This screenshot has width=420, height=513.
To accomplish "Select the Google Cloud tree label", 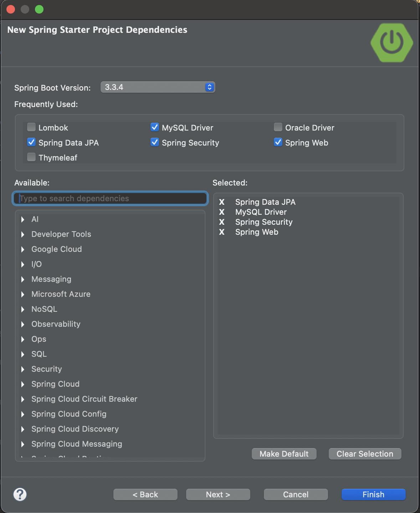I will click(x=57, y=249).
